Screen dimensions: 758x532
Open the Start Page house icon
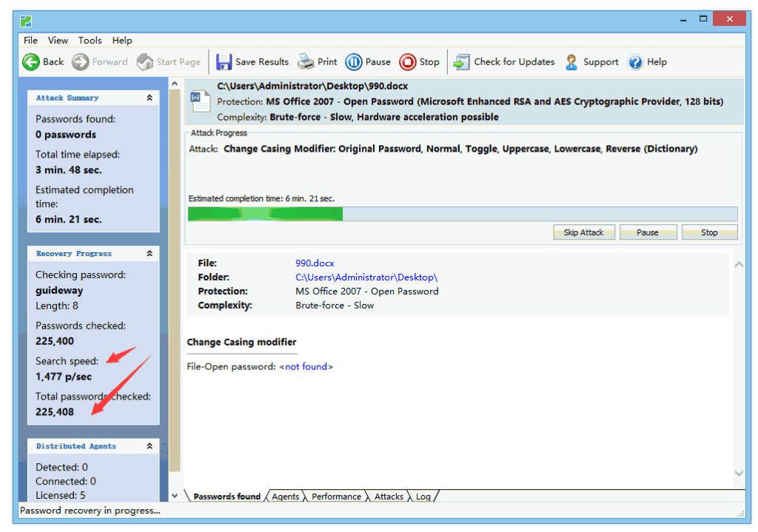pyautogui.click(x=144, y=62)
